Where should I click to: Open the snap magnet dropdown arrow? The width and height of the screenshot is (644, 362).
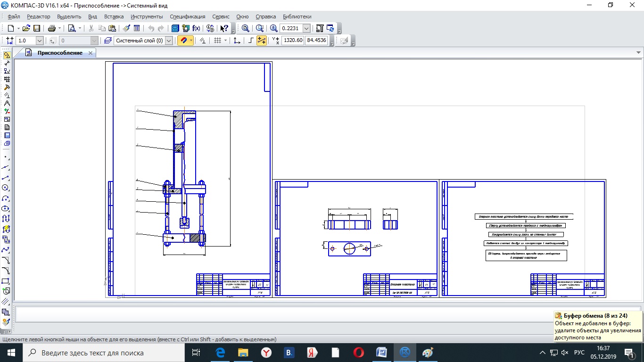click(191, 41)
